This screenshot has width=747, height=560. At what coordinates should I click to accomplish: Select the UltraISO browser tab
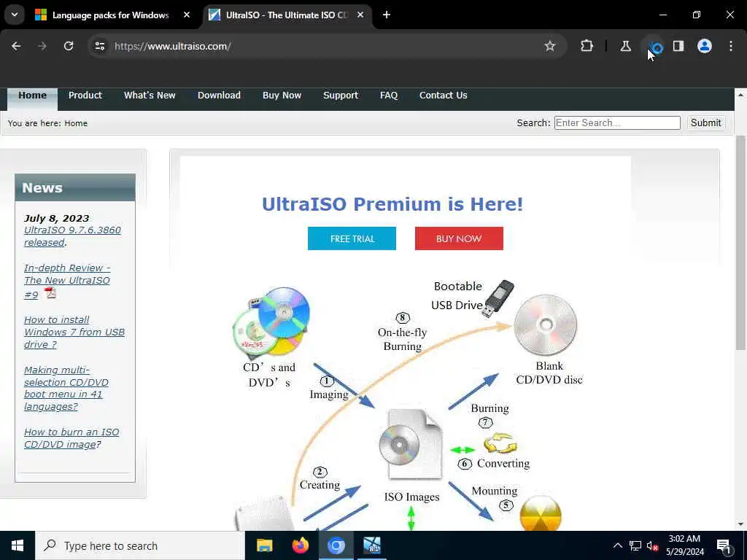pyautogui.click(x=286, y=15)
